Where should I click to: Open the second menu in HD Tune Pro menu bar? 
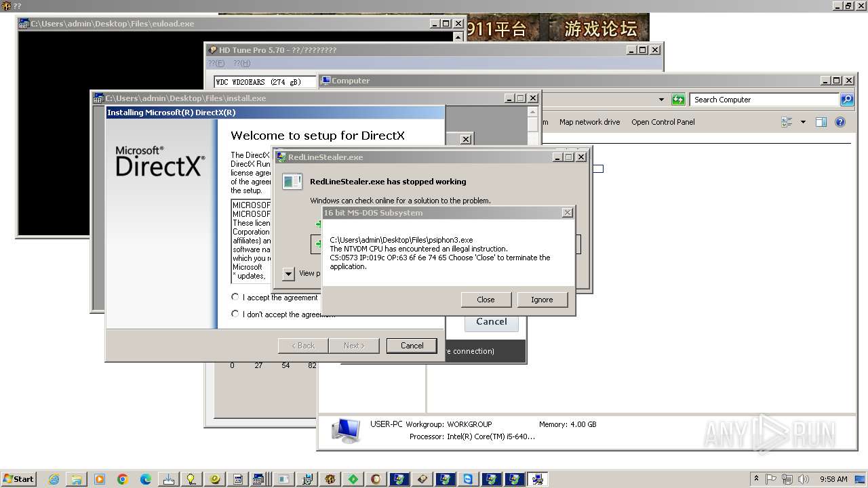(241, 63)
